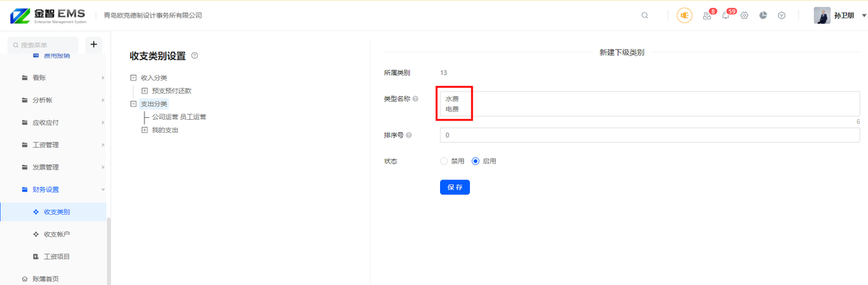Click the help icon next to 类型名称
868x285 pixels.
tap(415, 99)
